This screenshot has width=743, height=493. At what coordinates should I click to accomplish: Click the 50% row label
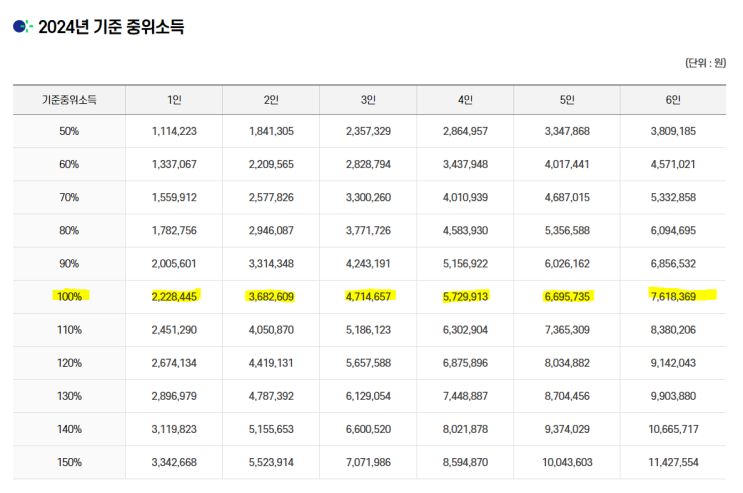[69, 131]
